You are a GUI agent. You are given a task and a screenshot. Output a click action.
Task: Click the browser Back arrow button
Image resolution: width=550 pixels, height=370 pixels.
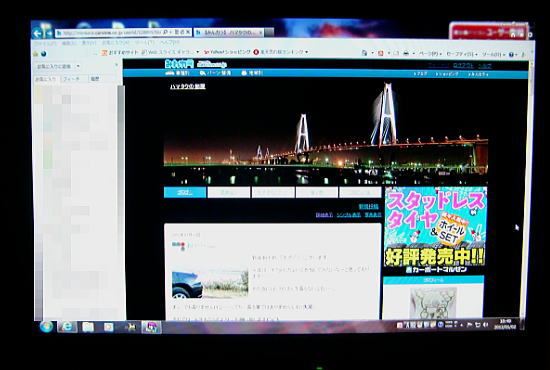click(37, 33)
